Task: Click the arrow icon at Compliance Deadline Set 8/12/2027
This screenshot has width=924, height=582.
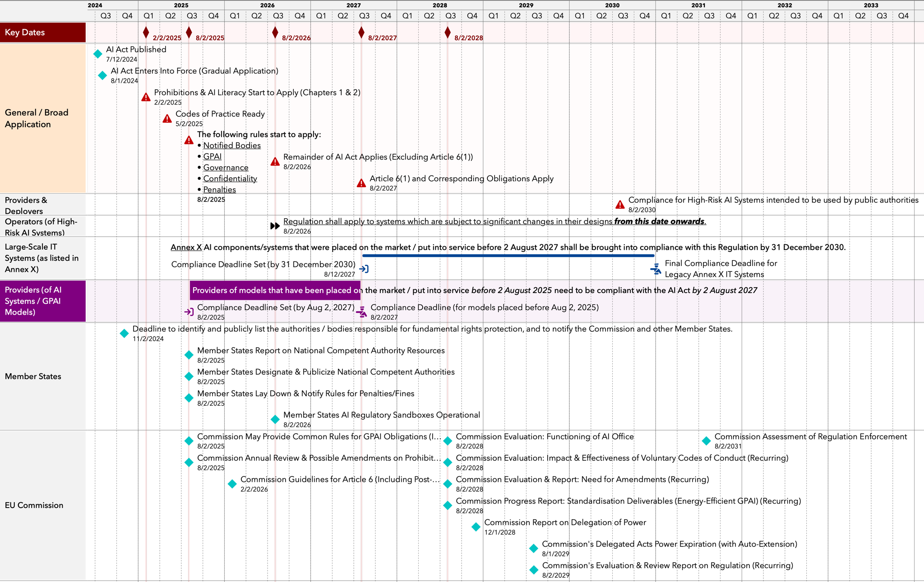Action: [x=365, y=268]
